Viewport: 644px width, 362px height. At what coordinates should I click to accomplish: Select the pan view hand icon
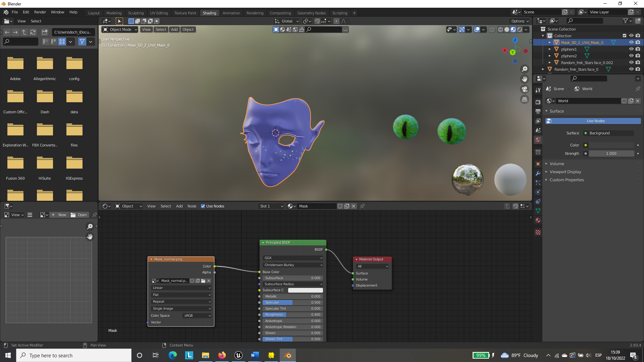(525, 79)
